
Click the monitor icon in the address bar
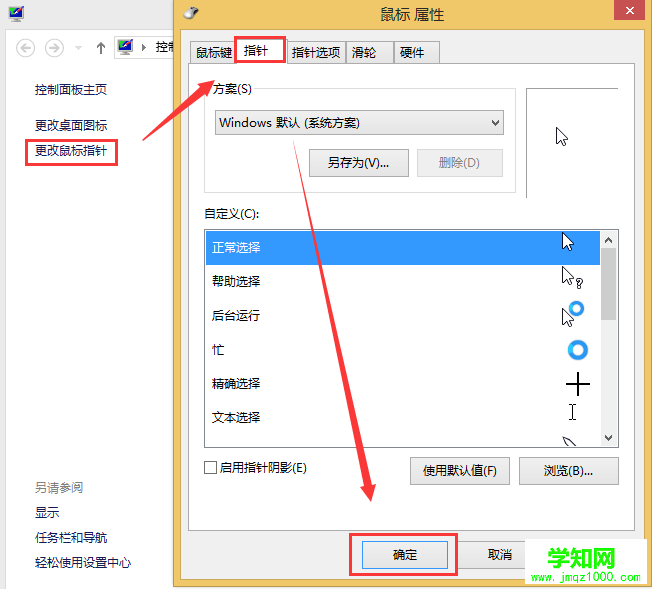pyautogui.click(x=126, y=47)
